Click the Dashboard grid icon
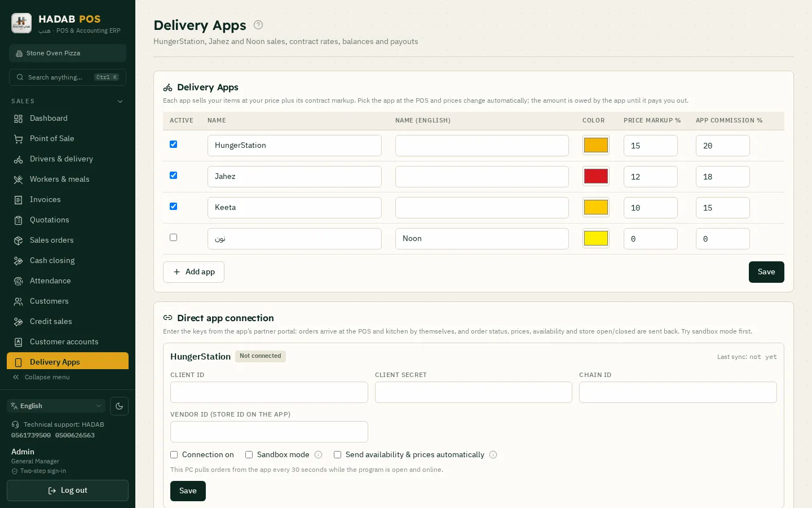812x508 pixels. click(19, 119)
